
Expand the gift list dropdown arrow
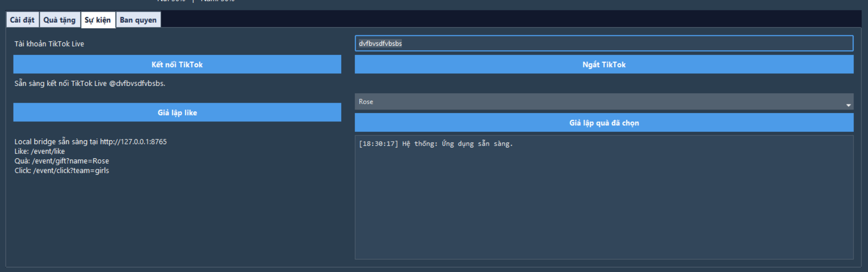click(x=848, y=105)
